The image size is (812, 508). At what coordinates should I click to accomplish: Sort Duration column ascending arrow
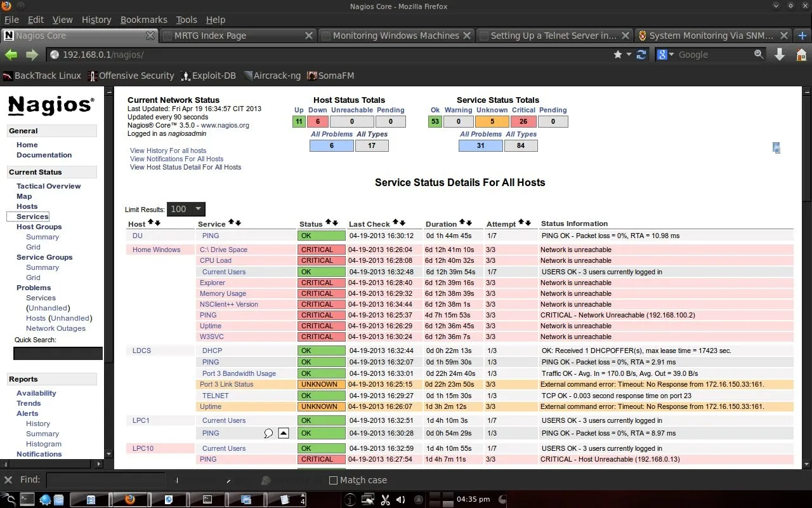tap(462, 223)
